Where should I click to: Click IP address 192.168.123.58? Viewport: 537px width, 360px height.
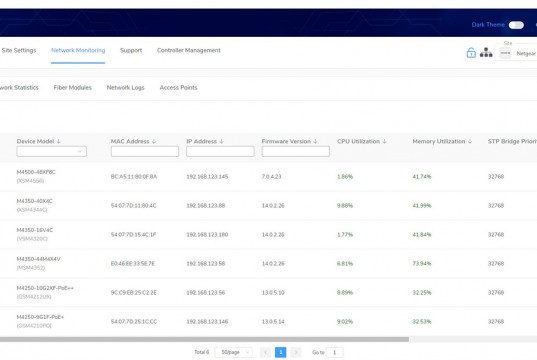click(x=206, y=264)
